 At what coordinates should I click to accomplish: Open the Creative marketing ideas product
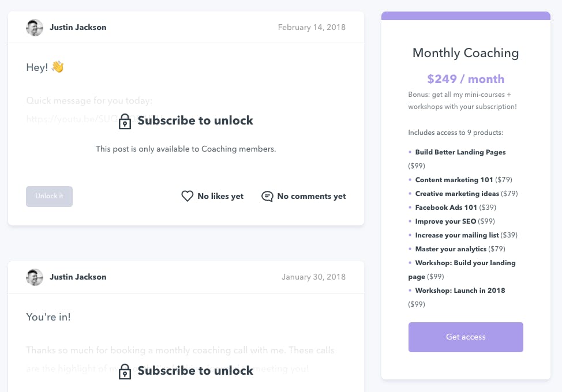(457, 194)
